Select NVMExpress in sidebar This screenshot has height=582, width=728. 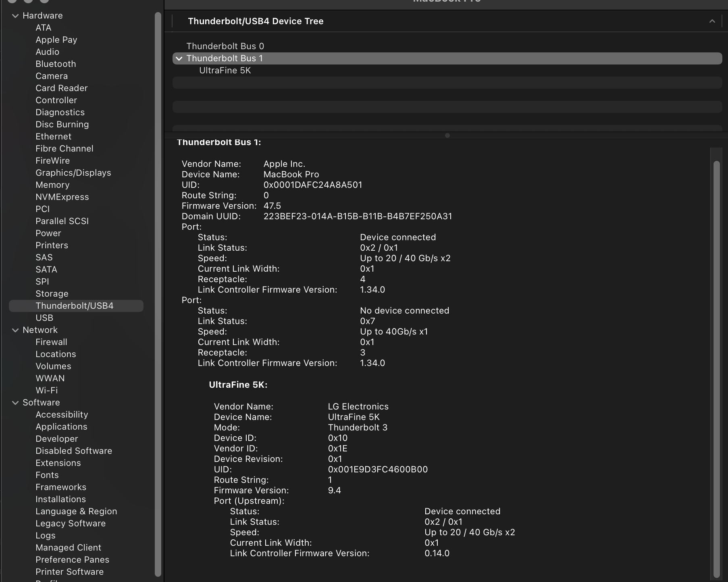tap(62, 197)
